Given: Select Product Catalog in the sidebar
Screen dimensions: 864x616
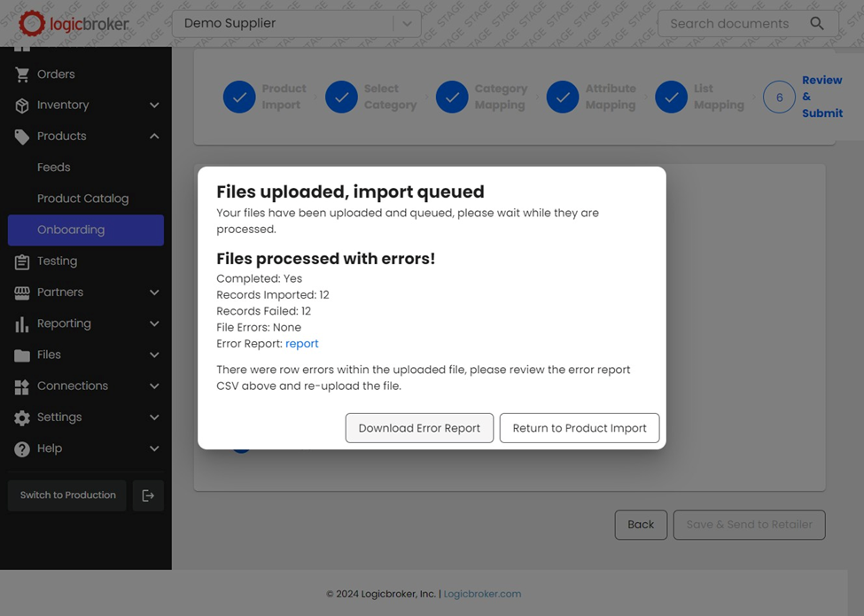Looking at the screenshot, I should point(82,199).
